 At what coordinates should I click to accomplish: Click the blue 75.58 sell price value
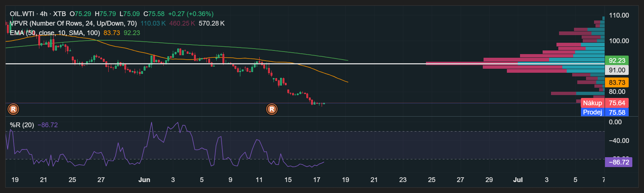617,112
